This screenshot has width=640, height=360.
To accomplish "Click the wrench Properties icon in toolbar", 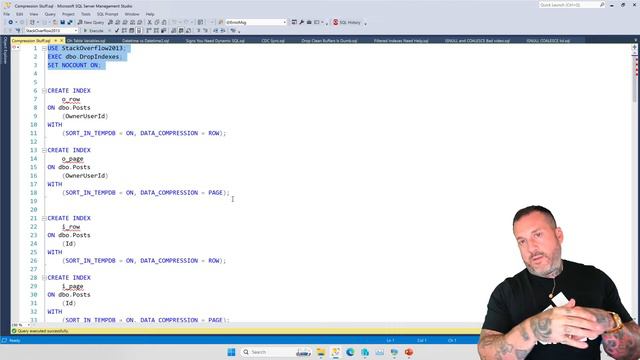I will click(302, 22).
